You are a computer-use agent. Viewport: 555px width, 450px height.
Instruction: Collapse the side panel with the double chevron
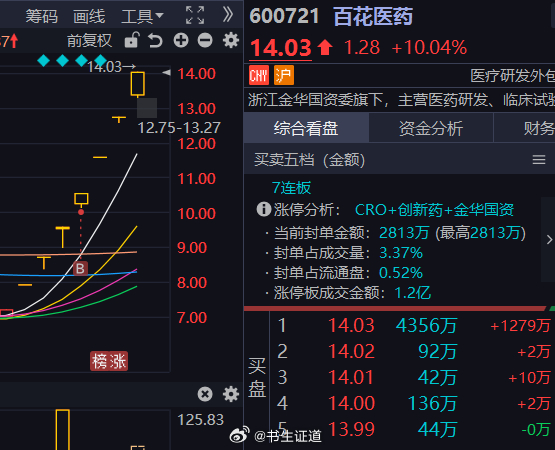click(x=228, y=15)
